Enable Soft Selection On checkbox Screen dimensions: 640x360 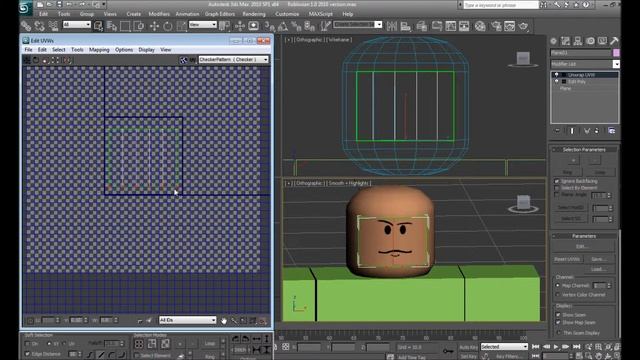(27, 344)
